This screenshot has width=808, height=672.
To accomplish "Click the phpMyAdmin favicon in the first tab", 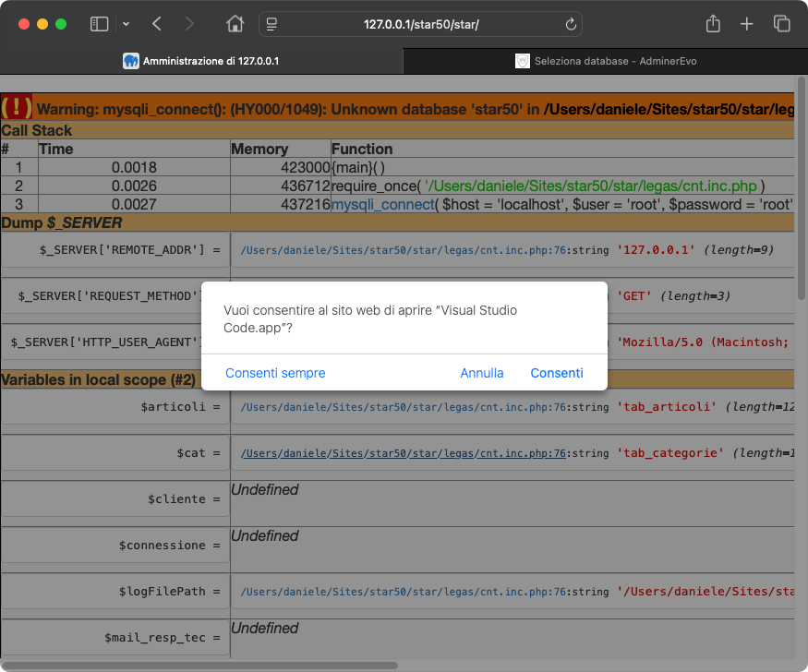I will [x=131, y=61].
